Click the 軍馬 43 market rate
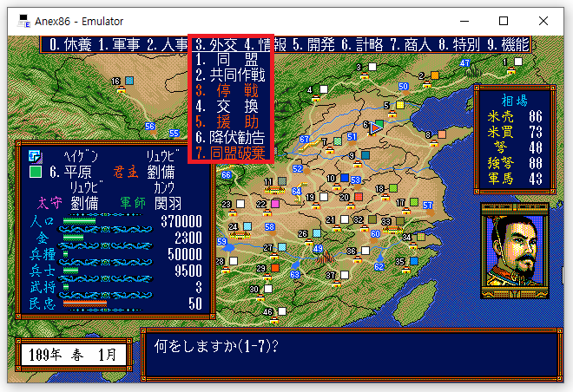Screen dimensions: 573x392 [515, 179]
